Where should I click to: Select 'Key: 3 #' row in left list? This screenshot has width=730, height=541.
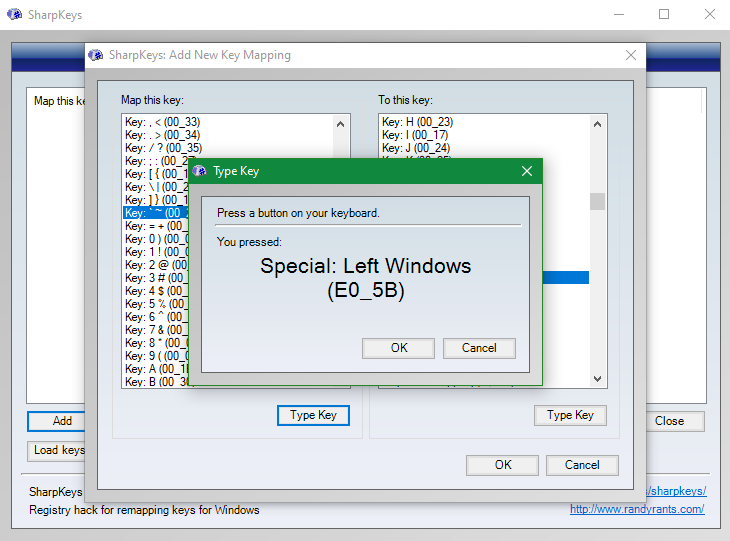point(156,278)
